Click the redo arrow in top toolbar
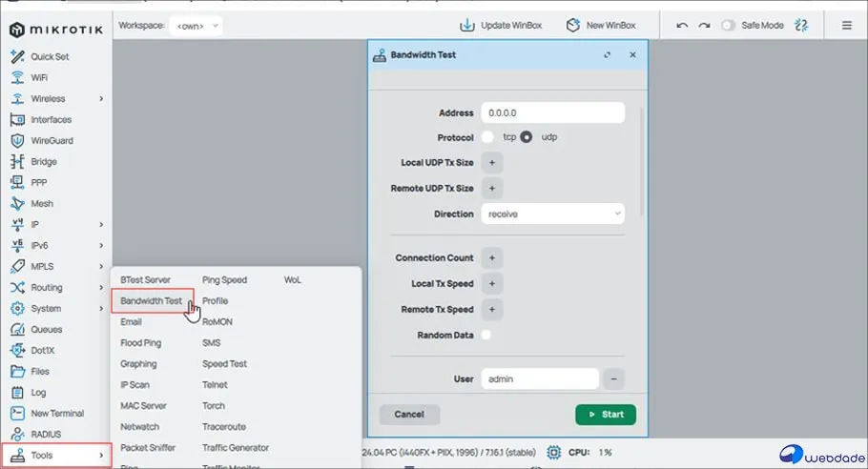Screen dimensions: 868x469 [x=704, y=25]
